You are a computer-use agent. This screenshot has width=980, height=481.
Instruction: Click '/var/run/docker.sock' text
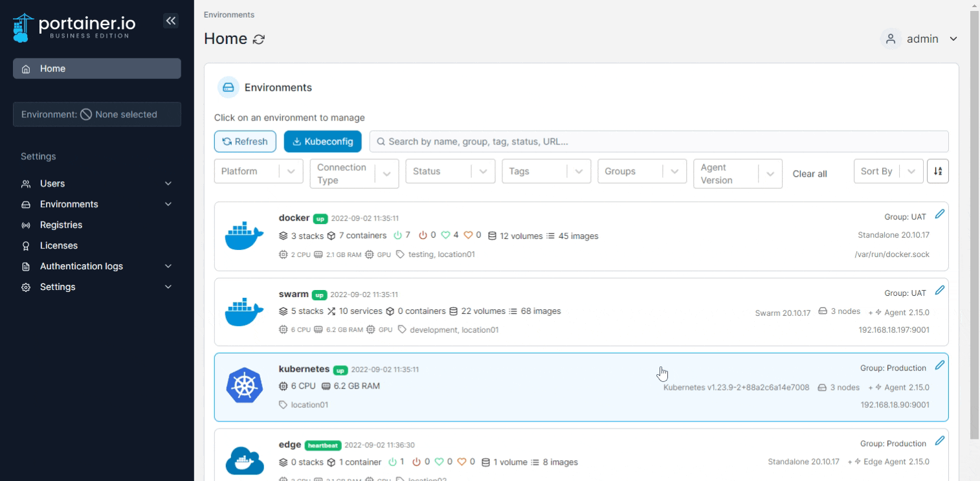pyautogui.click(x=892, y=254)
